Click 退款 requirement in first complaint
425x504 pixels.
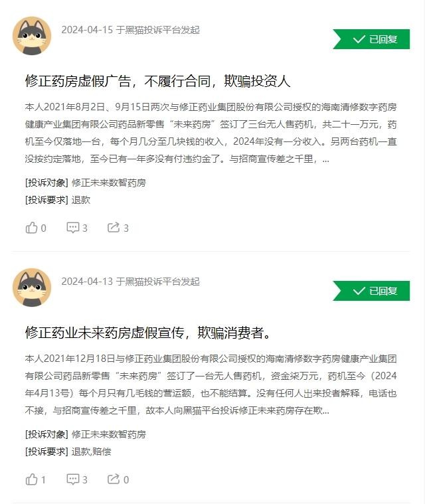tap(81, 200)
